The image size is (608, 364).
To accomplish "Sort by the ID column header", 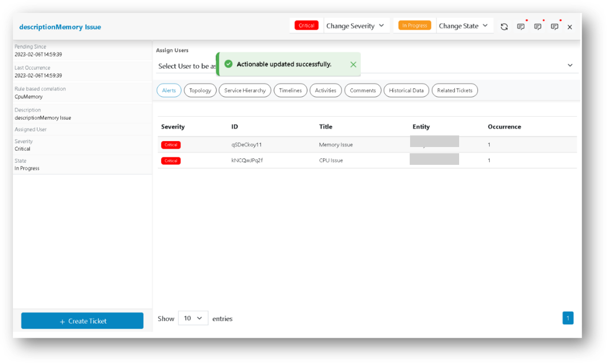I will 234,127.
